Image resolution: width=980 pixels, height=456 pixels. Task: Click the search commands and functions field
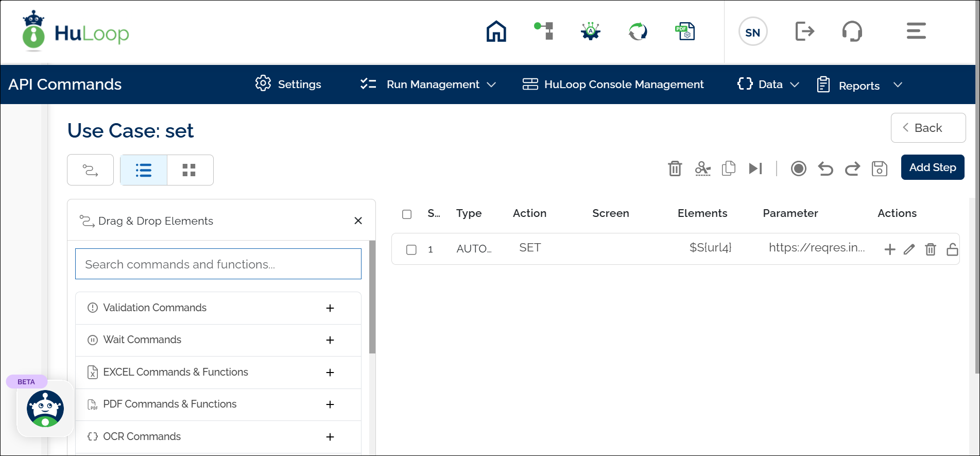218,264
